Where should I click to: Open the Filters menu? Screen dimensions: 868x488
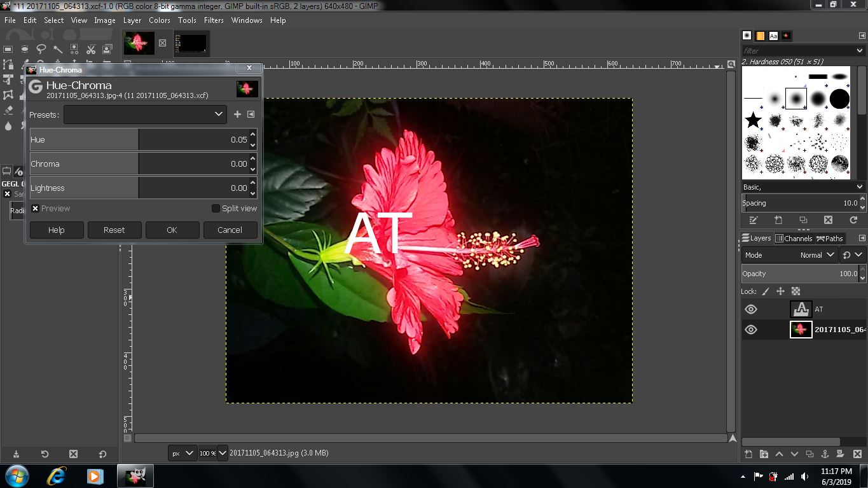[214, 20]
